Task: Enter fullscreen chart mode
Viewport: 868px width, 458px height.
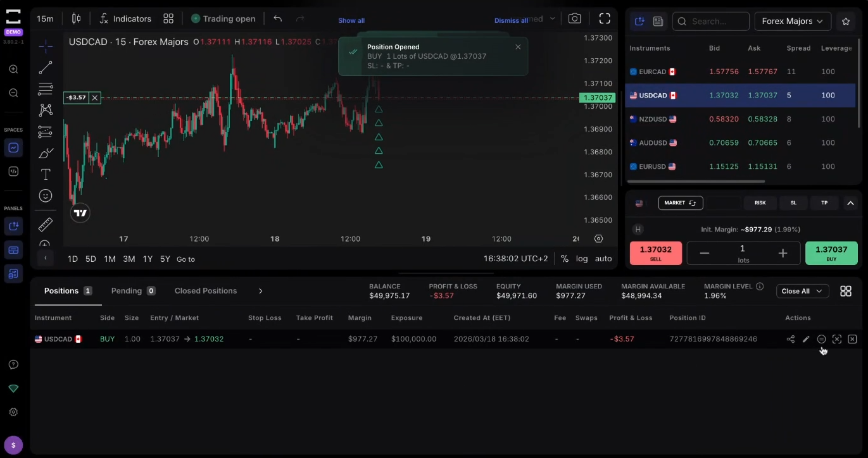Action: click(x=605, y=19)
